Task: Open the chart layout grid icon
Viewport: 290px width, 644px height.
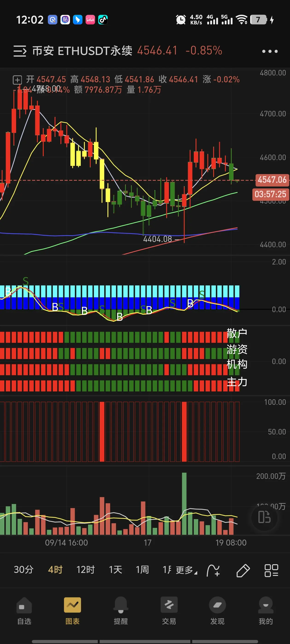Action: click(272, 570)
